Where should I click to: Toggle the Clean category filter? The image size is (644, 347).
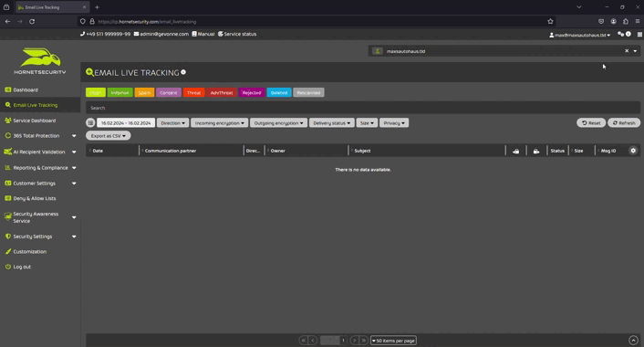(x=95, y=92)
